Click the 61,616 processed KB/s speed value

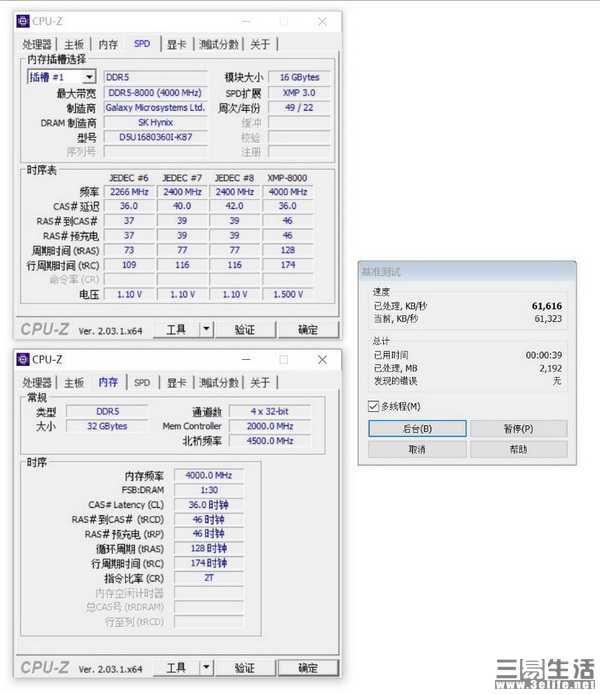point(547,306)
